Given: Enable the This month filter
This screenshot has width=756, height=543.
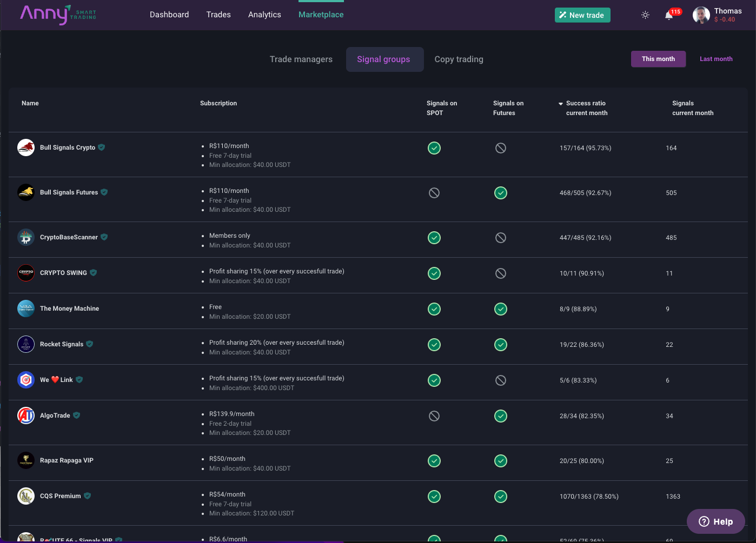Looking at the screenshot, I should [658, 59].
